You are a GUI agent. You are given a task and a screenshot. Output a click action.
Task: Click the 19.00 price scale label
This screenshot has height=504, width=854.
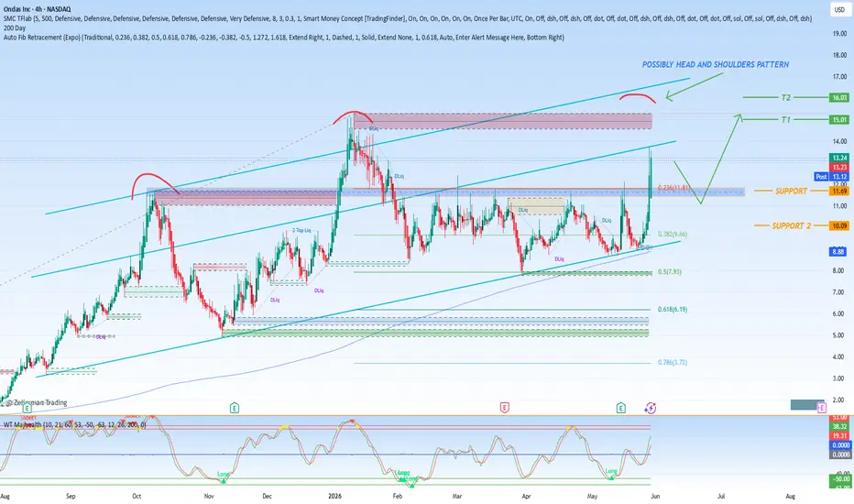(839, 34)
